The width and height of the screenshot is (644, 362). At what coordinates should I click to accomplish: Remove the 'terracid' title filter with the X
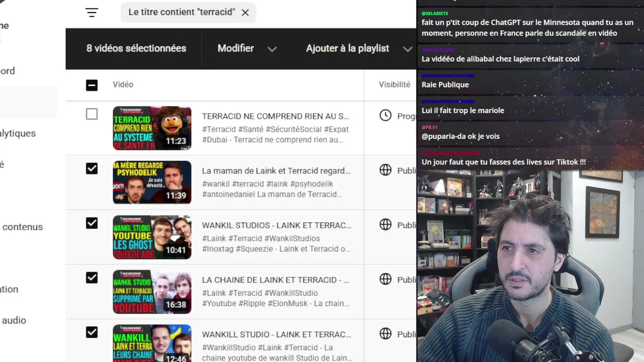(x=245, y=13)
